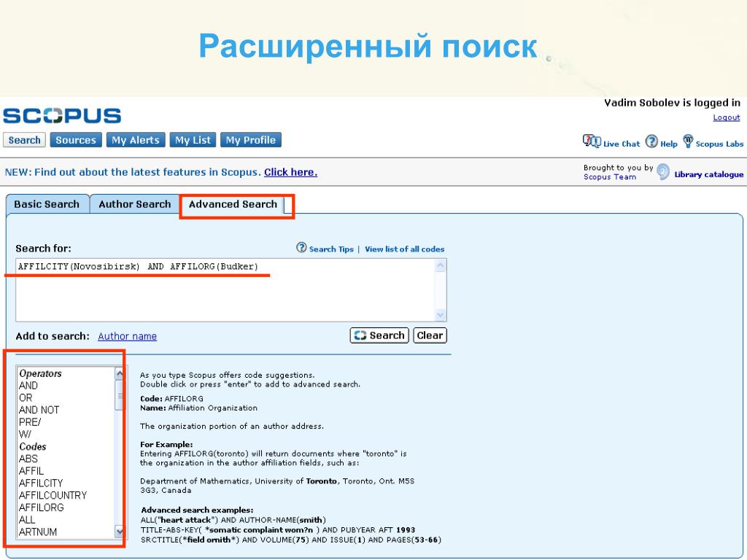Open My Alerts in navigation

[x=136, y=140]
